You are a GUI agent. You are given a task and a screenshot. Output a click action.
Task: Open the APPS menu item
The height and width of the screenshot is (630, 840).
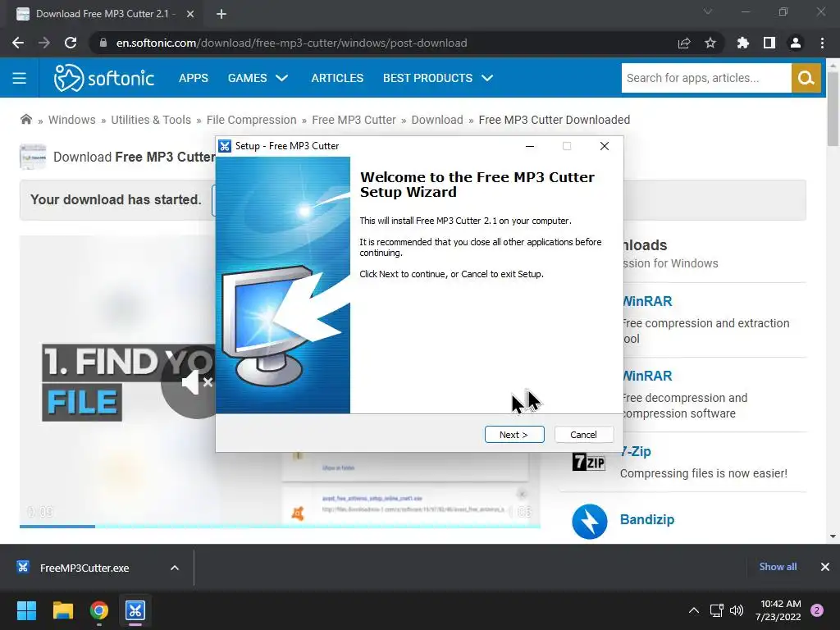[x=194, y=78]
